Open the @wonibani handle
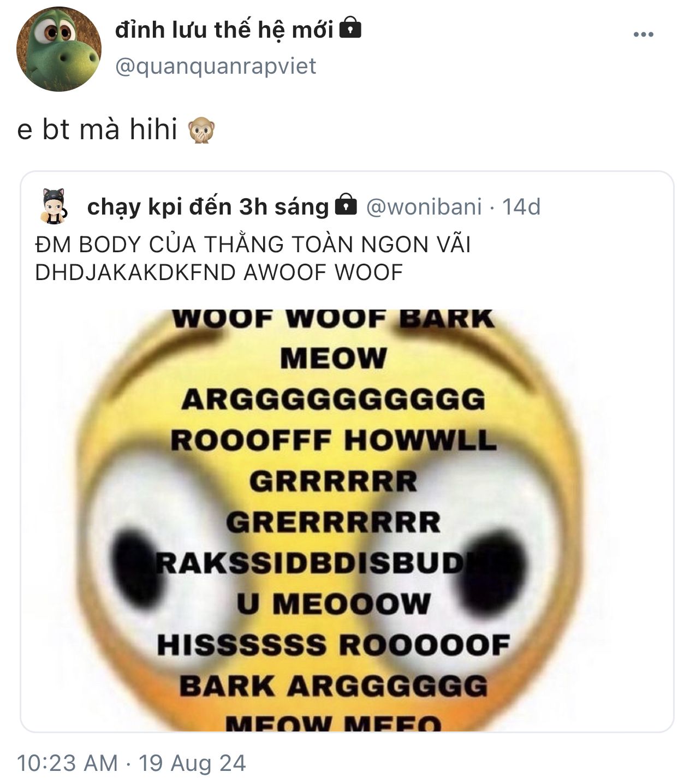The width and height of the screenshot is (678, 784). coord(424,207)
